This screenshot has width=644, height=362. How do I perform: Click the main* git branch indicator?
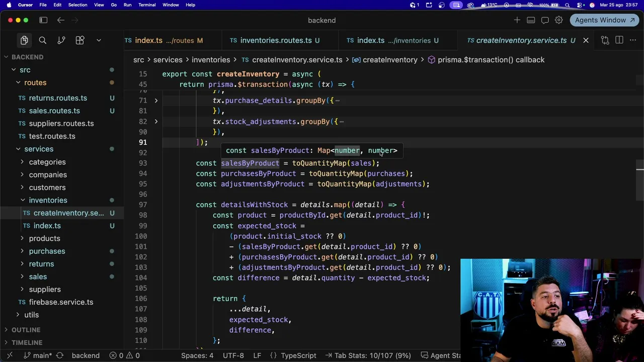(x=37, y=355)
